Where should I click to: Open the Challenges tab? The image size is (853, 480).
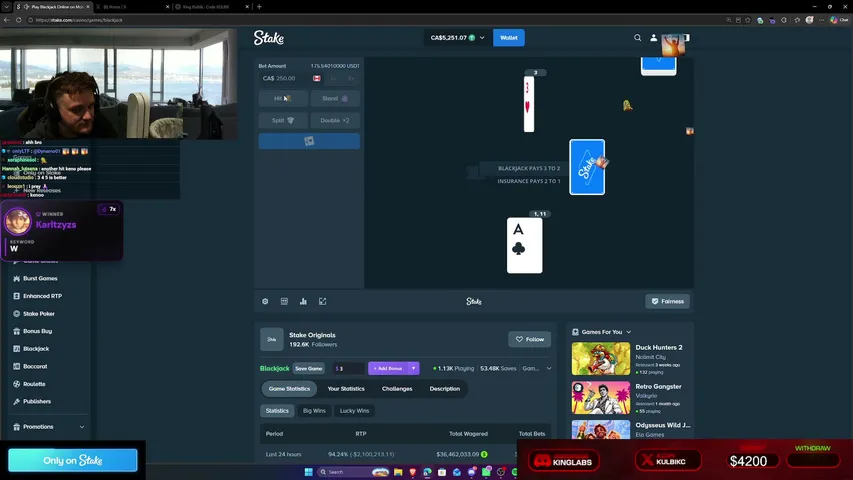point(397,389)
